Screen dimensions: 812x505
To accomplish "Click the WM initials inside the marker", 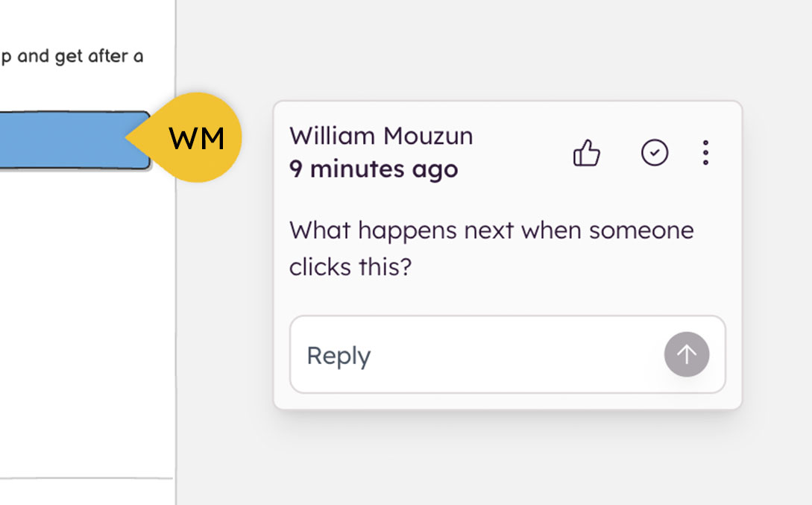I will pyautogui.click(x=196, y=139).
